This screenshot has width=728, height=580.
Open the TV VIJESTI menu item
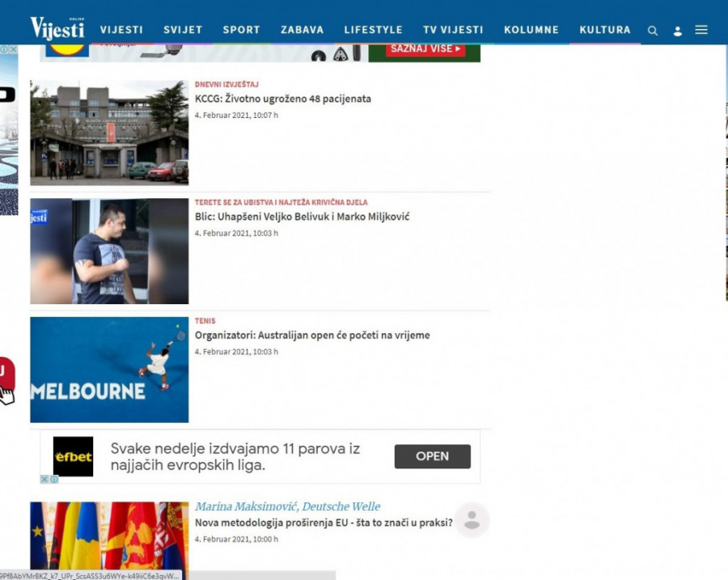(x=453, y=30)
